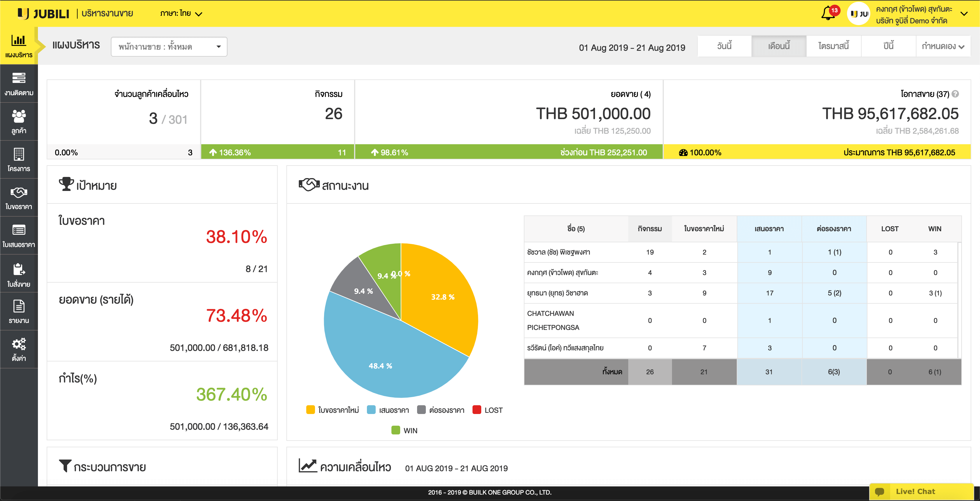This screenshot has width=980, height=501.
Task: Toggle WIN legend entry in pie chart
Action: [x=404, y=430]
